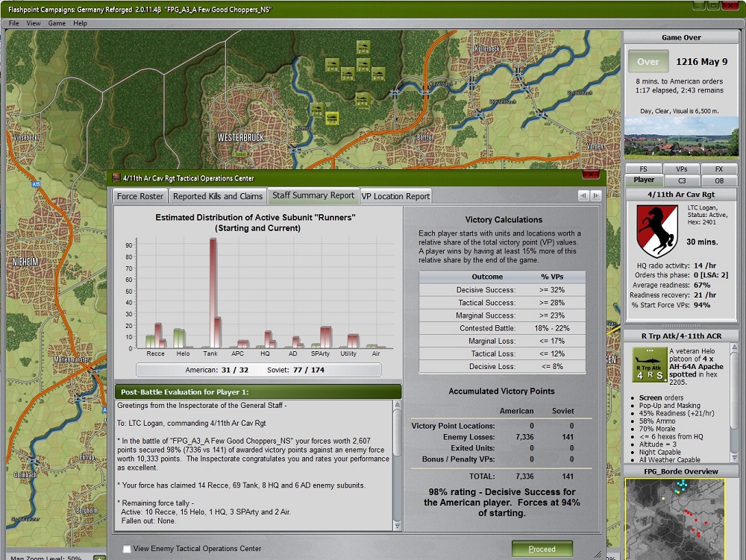
Task: Click the Helo bar in the runners chart
Action: [x=179, y=338]
